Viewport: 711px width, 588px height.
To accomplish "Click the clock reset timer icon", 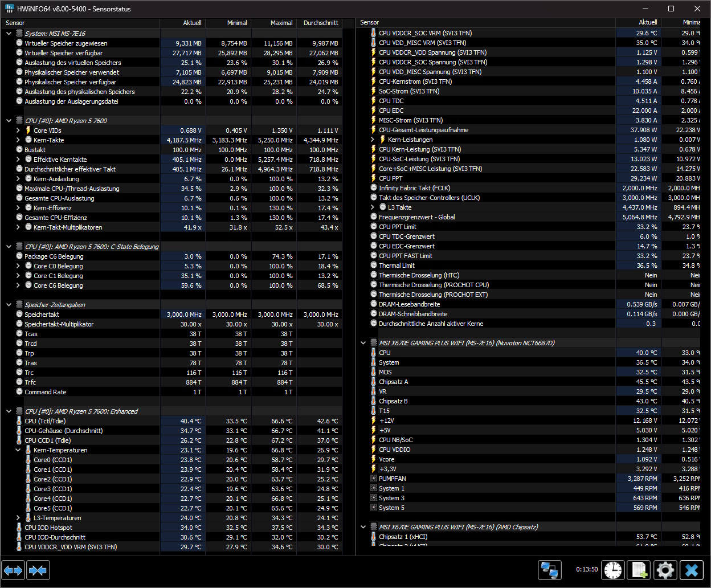I will (x=613, y=570).
